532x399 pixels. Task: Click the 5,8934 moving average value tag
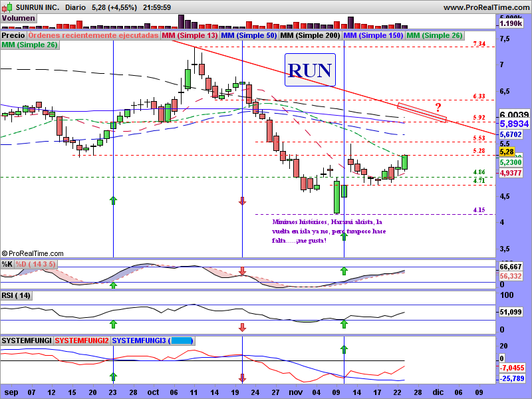tap(514, 124)
